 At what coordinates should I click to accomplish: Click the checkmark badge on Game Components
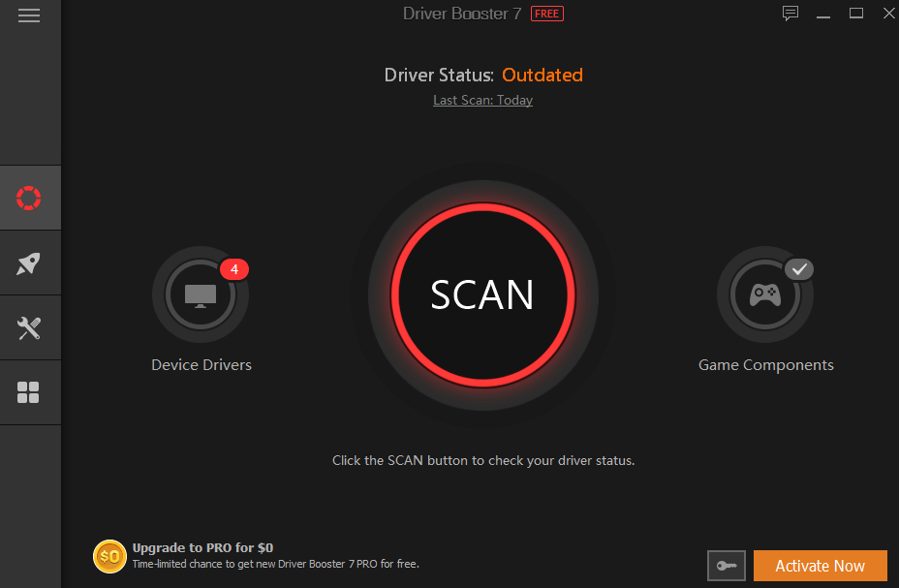[x=799, y=269]
